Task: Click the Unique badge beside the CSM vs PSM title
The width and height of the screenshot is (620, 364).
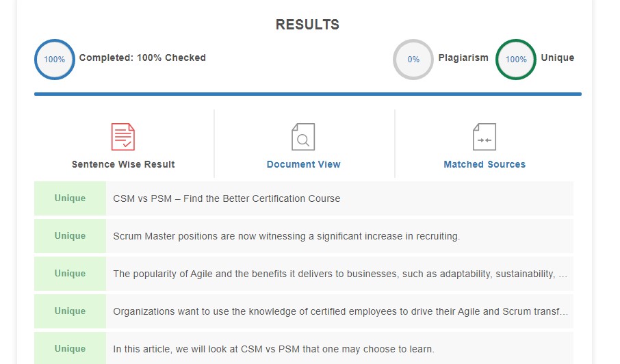Action: pos(70,198)
